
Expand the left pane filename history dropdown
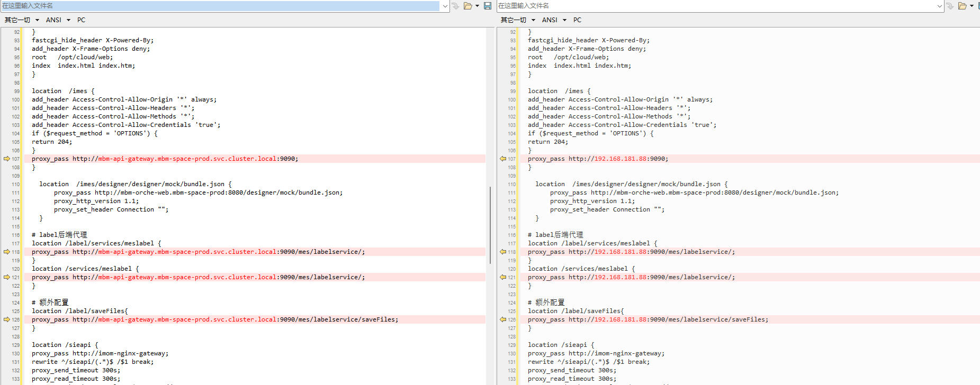click(x=445, y=6)
